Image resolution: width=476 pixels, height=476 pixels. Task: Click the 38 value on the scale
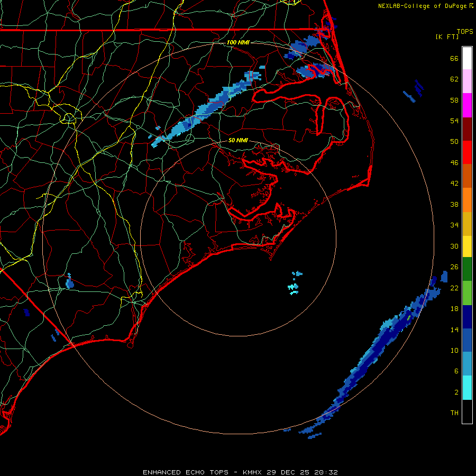click(x=454, y=204)
